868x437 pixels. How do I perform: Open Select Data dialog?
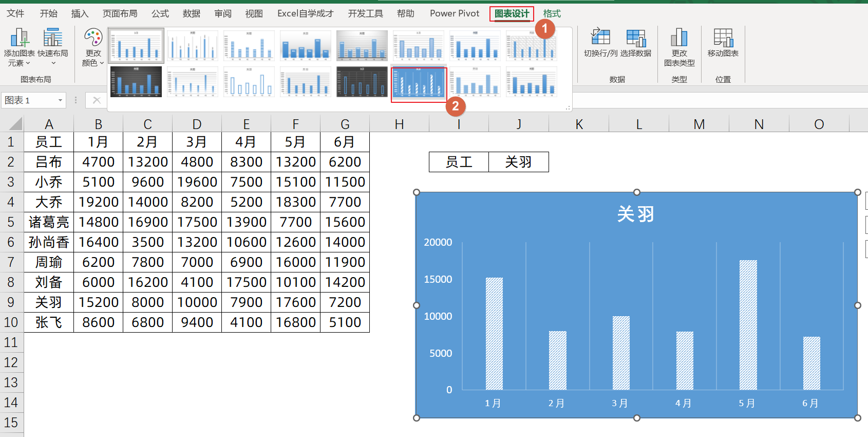tap(636, 43)
